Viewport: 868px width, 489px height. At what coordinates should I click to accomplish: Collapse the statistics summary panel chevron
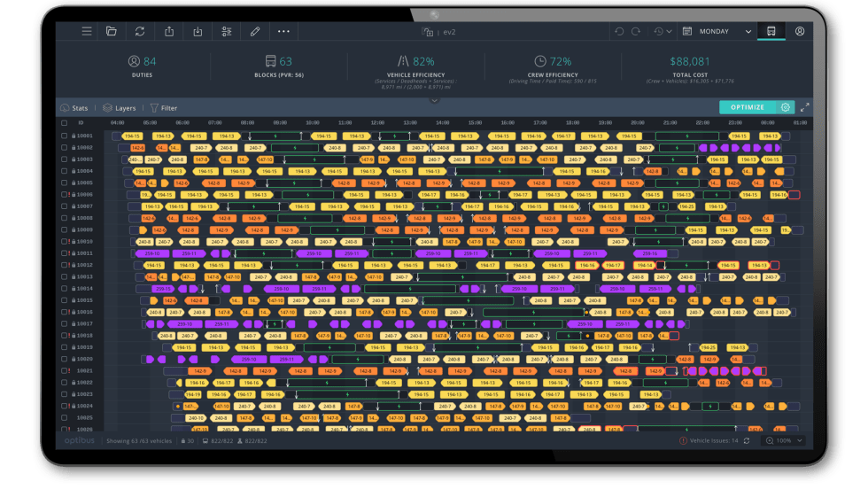(x=434, y=100)
